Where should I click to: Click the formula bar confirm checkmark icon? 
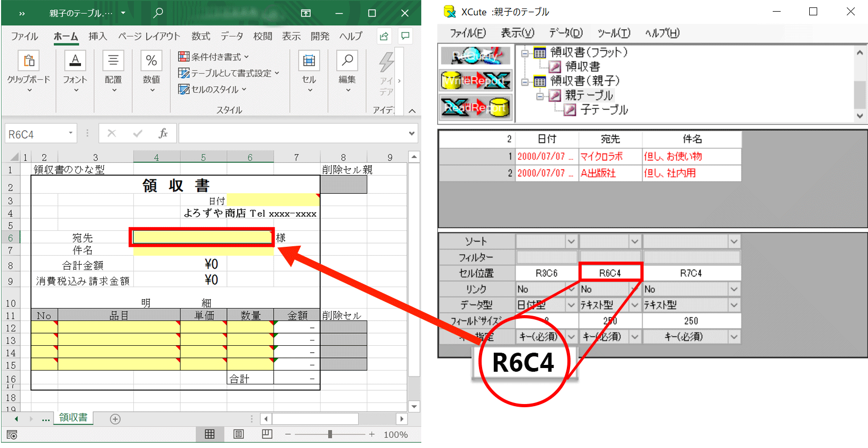click(138, 133)
